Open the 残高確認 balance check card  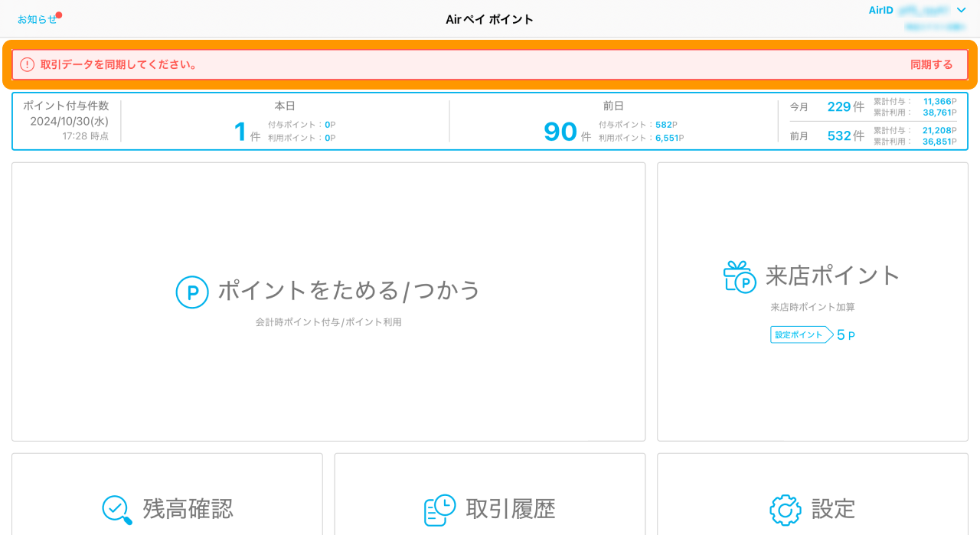click(x=167, y=494)
